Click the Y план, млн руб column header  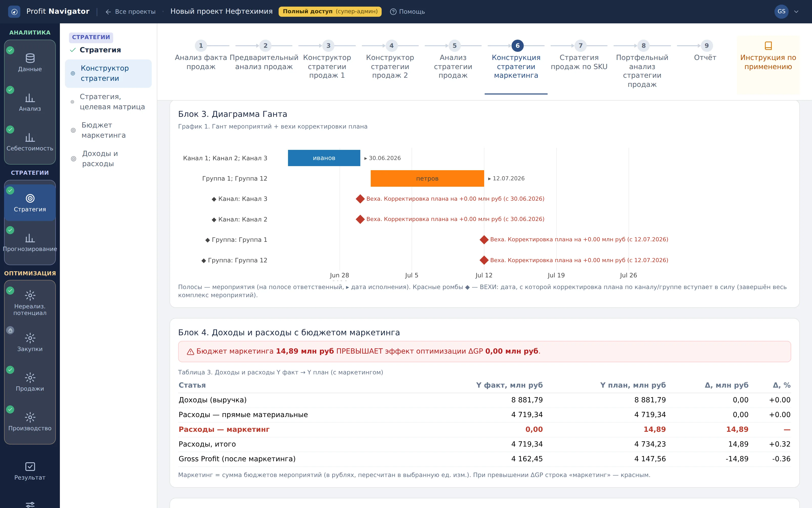(633, 385)
